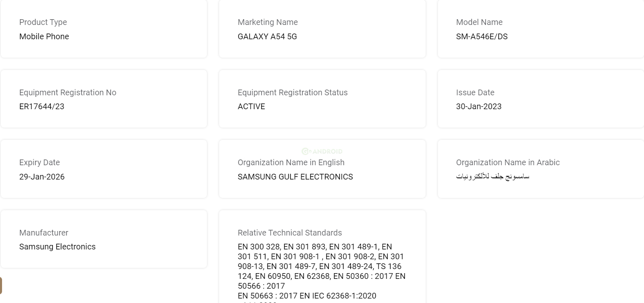
Task: Select the GALAXY A54 5G marketing name
Action: [267, 36]
